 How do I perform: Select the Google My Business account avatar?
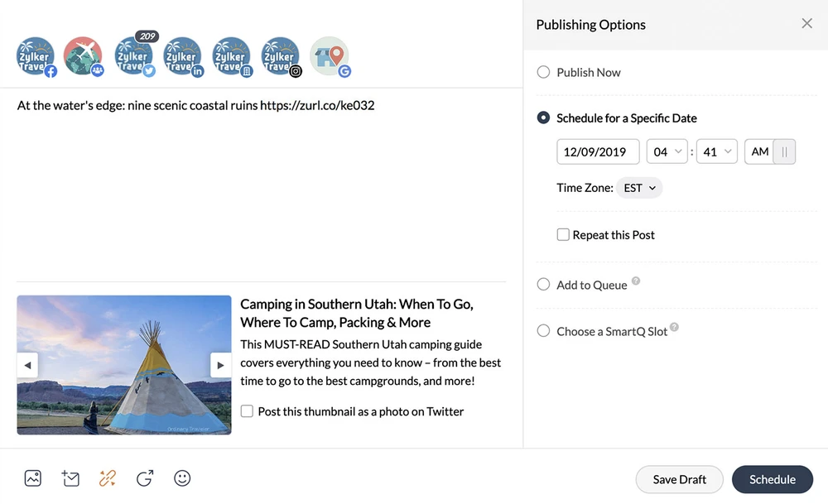pos(330,57)
